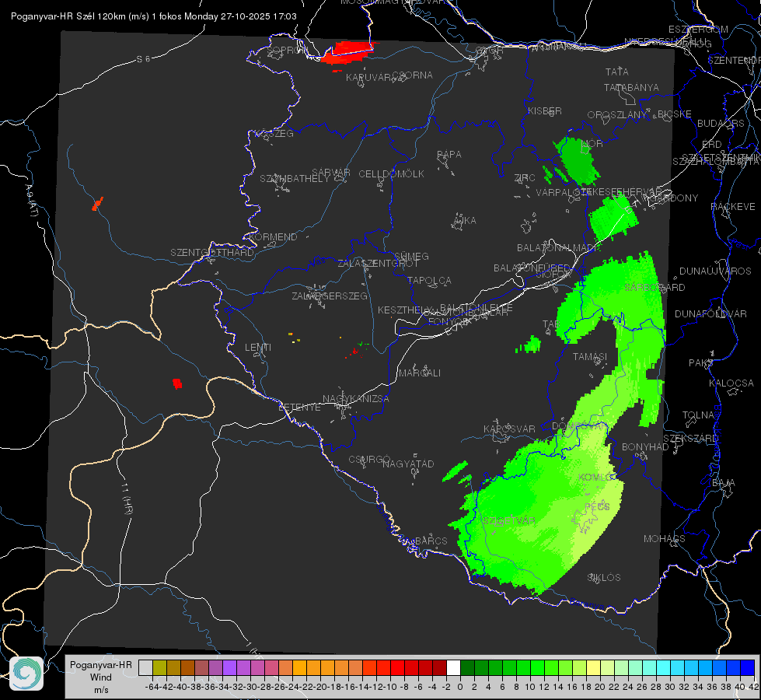Select the dark blue swatch ending the legend

click(x=747, y=667)
